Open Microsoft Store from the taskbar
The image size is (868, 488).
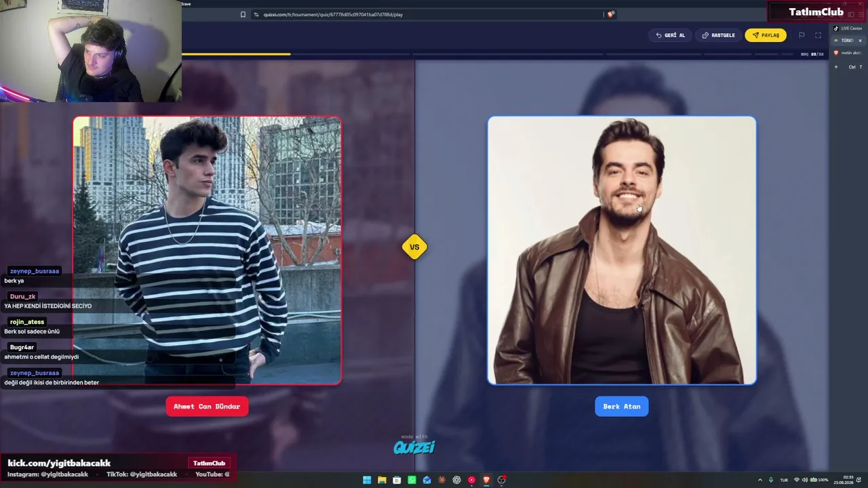coord(397,480)
